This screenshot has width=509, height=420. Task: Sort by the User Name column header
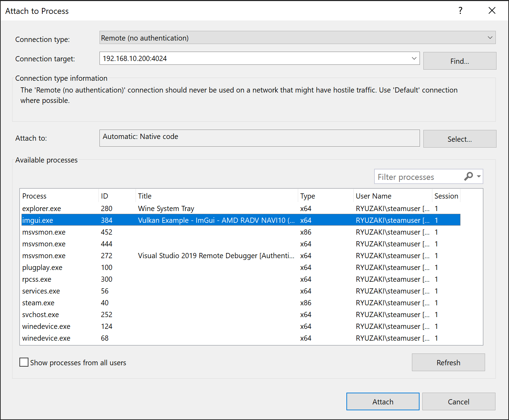(x=393, y=196)
